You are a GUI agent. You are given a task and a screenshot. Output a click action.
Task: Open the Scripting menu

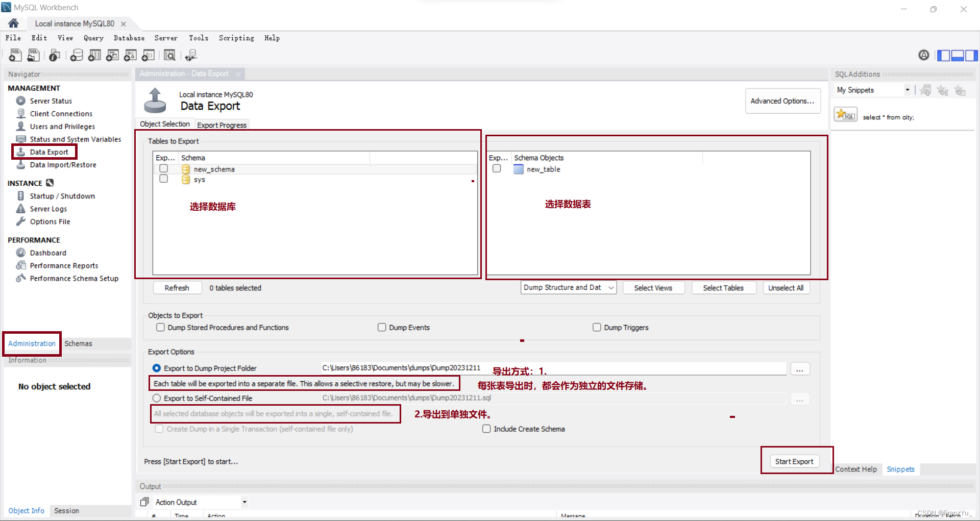tap(236, 38)
